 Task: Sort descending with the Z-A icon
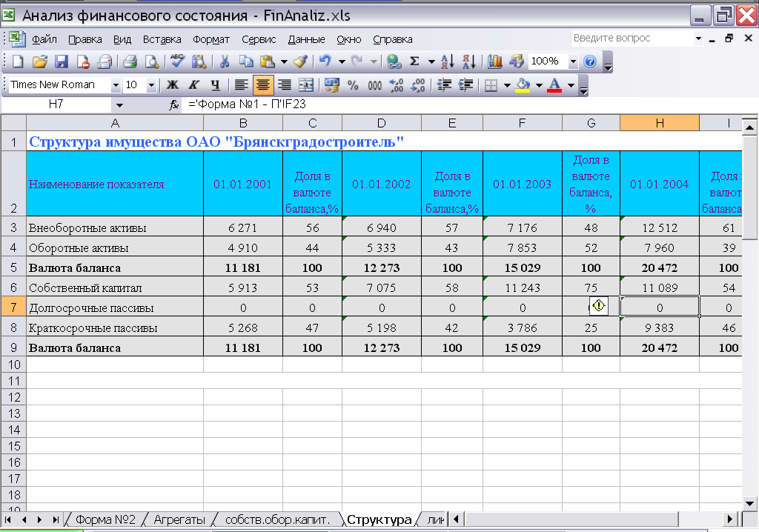tap(469, 61)
